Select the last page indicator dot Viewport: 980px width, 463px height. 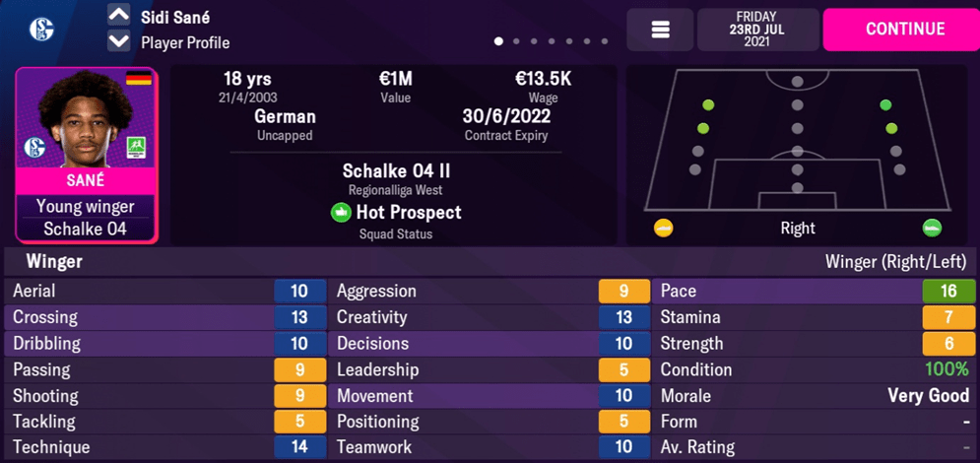tap(605, 41)
